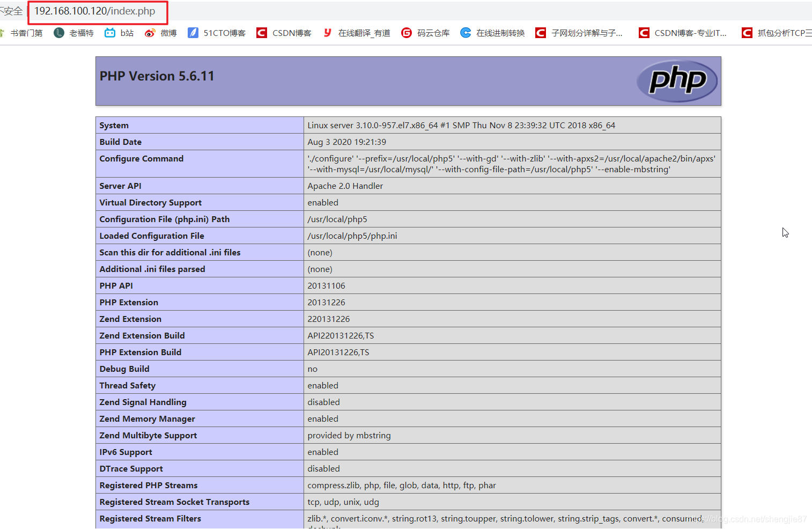Click the Zend Extension Build label

pos(142,336)
